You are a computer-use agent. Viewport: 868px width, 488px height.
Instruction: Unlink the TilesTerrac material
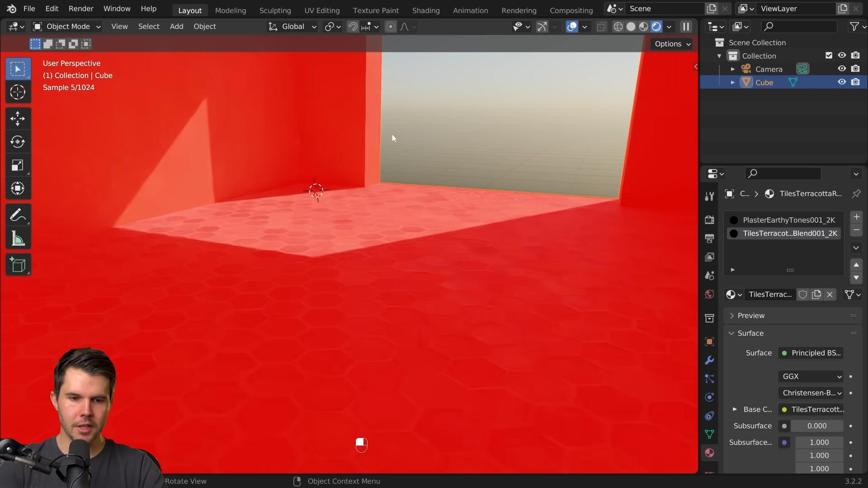(830, 295)
